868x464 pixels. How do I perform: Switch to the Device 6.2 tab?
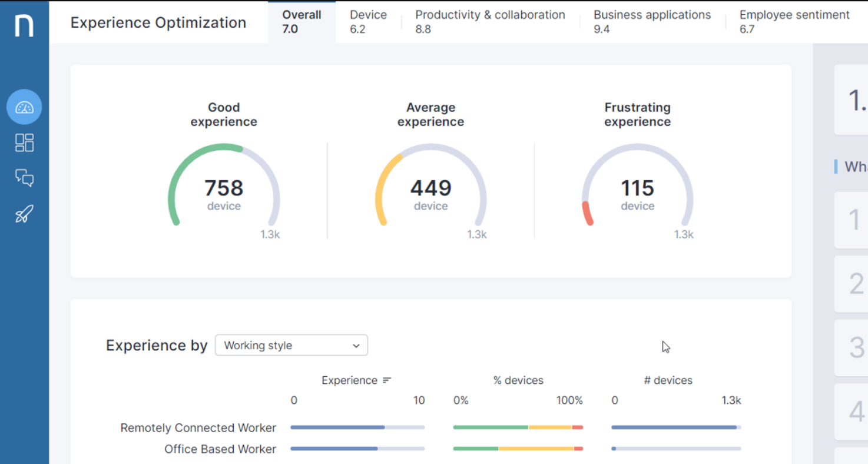tap(368, 22)
